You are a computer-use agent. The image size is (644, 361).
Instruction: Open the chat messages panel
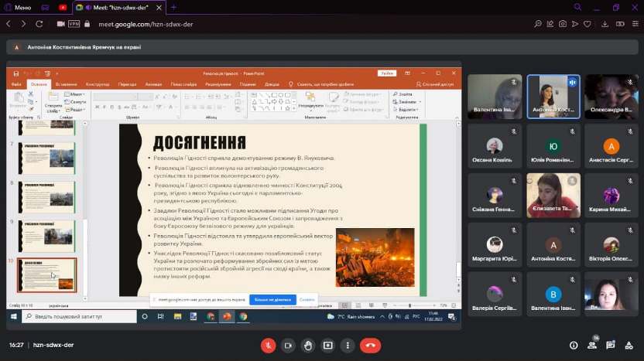point(611,346)
